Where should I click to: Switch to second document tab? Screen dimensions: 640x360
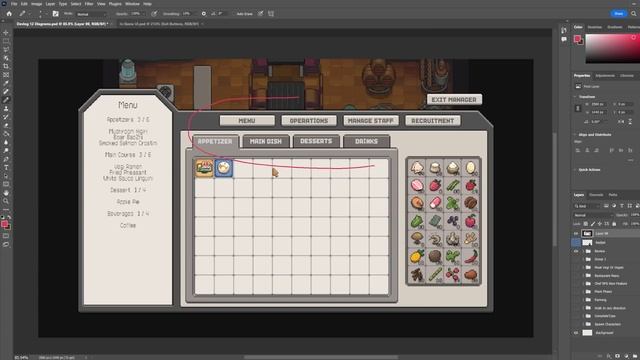159,24
